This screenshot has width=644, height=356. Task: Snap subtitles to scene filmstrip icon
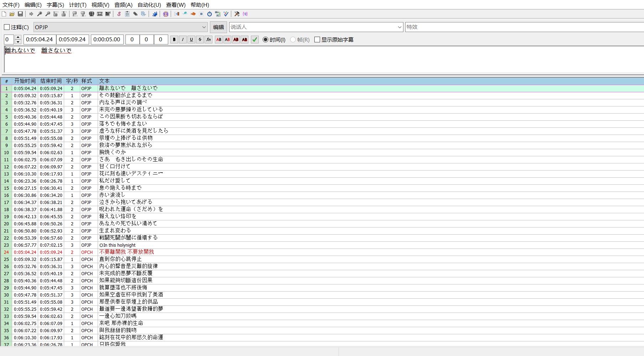click(x=100, y=14)
